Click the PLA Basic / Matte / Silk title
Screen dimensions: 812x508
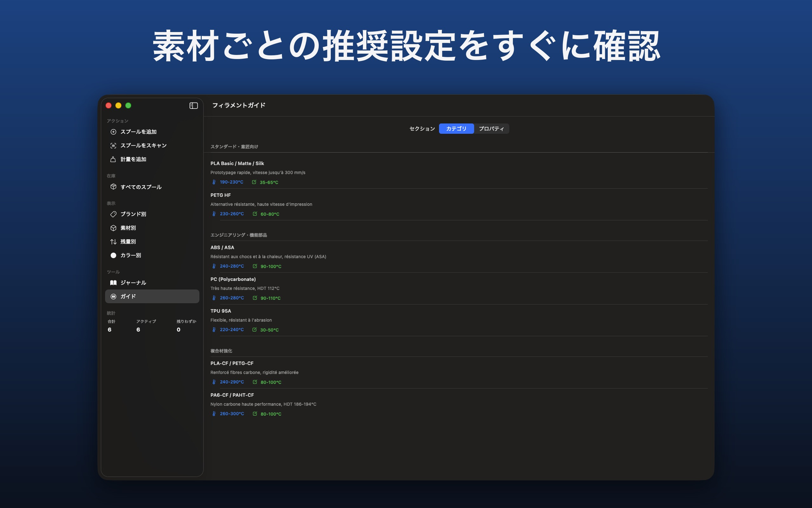click(x=237, y=163)
